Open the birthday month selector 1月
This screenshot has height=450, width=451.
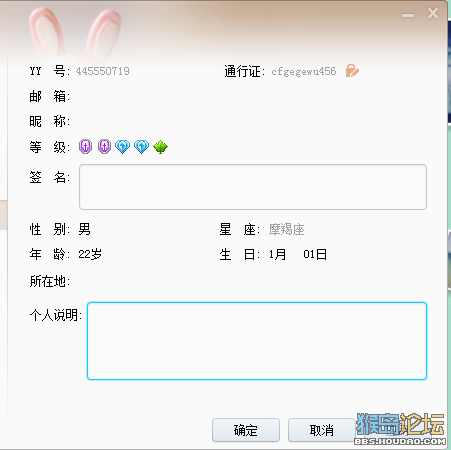coord(277,254)
